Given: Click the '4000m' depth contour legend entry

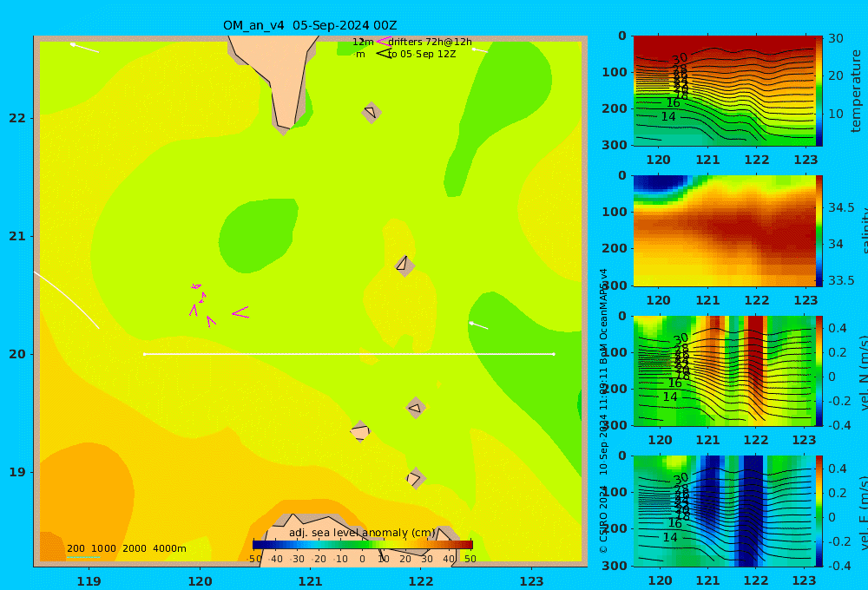Looking at the screenshot, I should coord(169,548).
